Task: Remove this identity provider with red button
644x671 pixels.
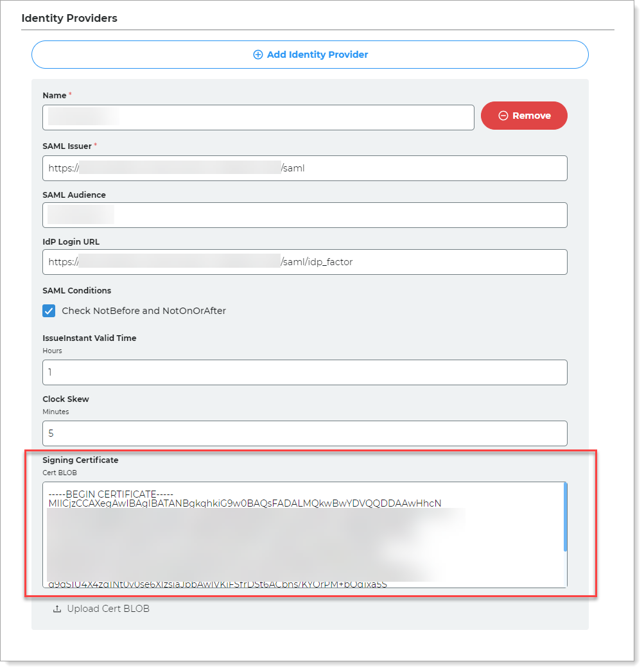Action: coord(524,116)
